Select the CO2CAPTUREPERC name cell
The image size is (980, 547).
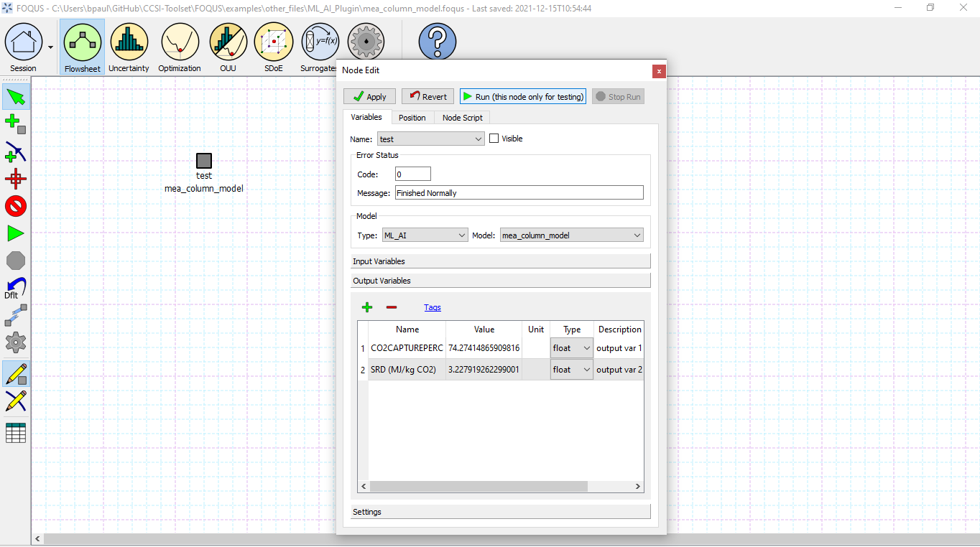coord(407,348)
